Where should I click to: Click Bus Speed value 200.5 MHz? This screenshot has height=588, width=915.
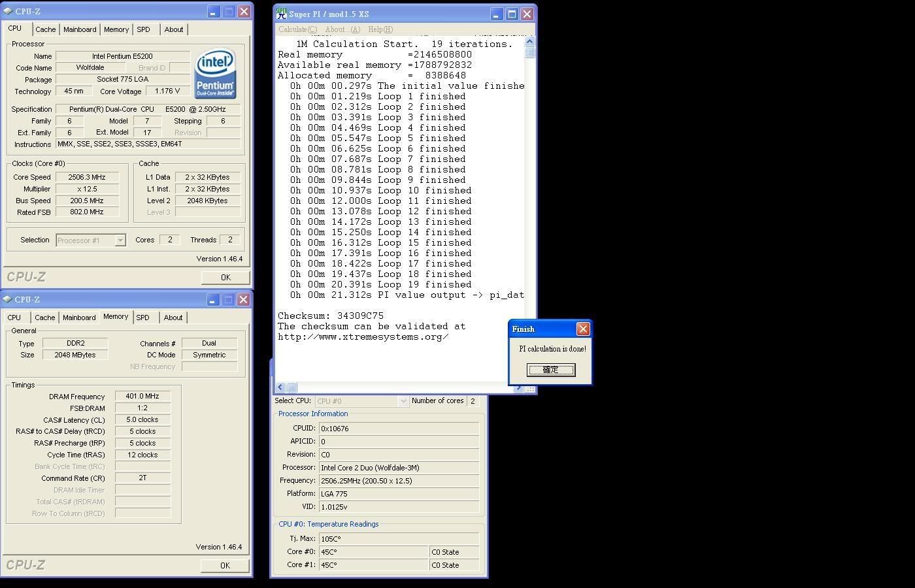[87, 201]
